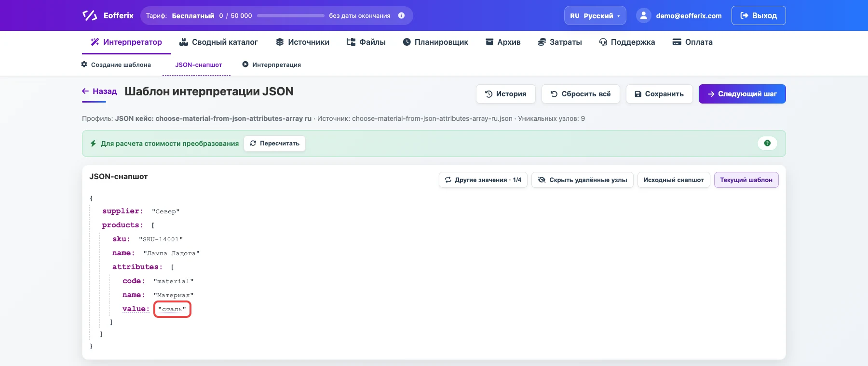Screen dimensions: 868x366
Task: Select the JSON-снапшот step
Action: [198, 65]
